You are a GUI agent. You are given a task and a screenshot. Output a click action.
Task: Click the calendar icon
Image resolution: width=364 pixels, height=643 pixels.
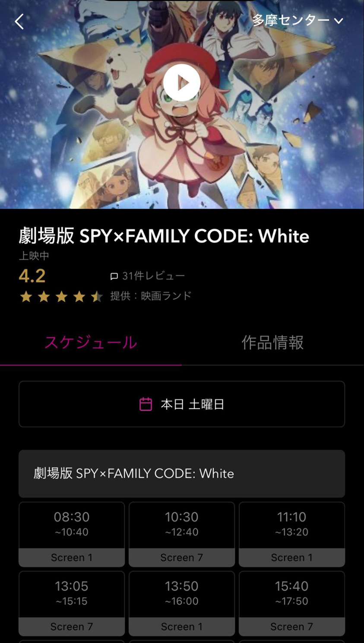click(146, 404)
